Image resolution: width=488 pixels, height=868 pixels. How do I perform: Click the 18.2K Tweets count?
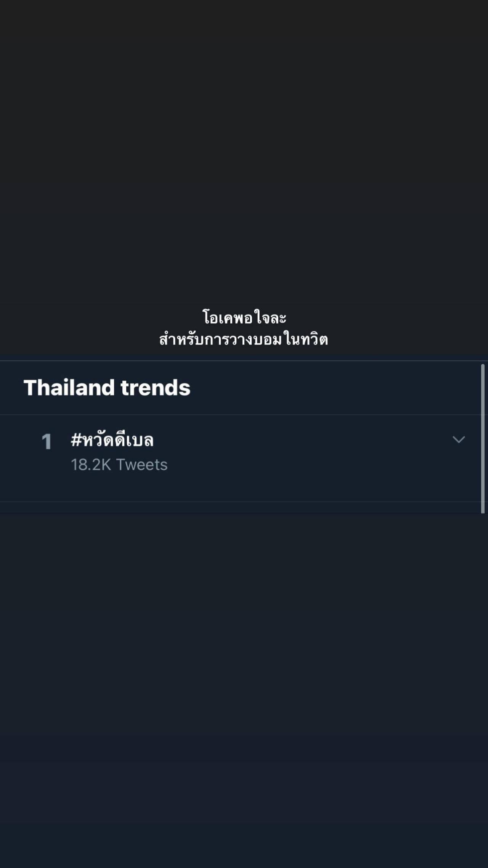point(119,465)
